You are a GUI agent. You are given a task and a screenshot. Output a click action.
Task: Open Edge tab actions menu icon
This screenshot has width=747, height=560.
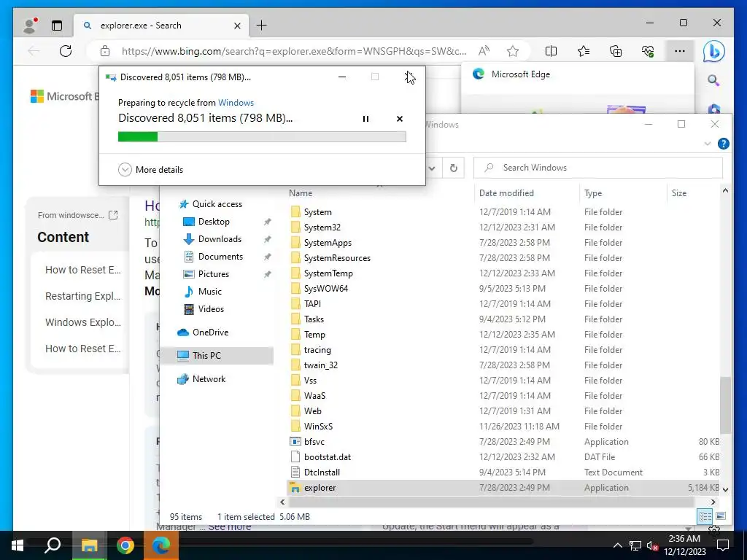(x=57, y=26)
